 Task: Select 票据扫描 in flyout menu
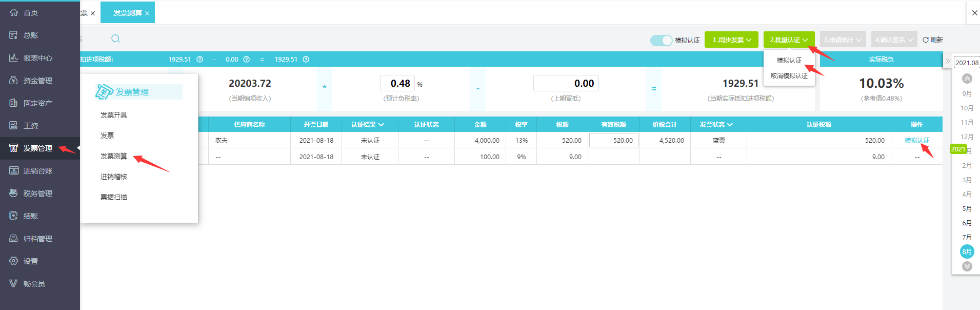tap(114, 197)
